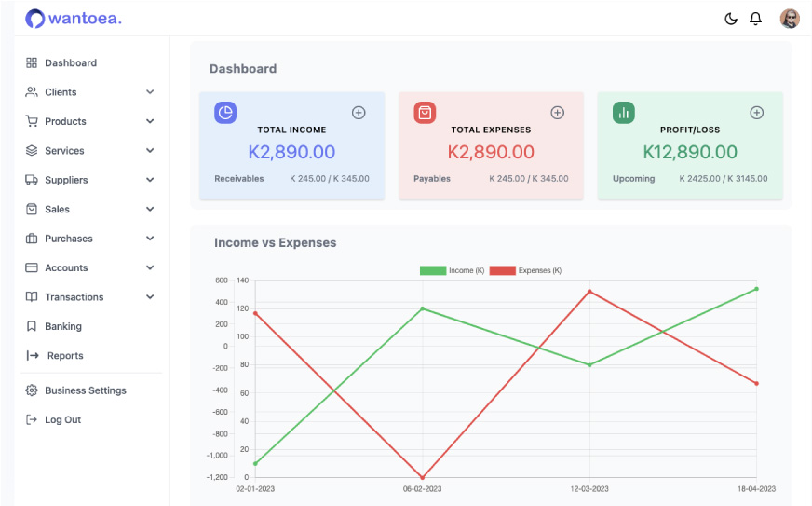Open the Banking menu item
This screenshot has width=812, height=506.
(62, 326)
